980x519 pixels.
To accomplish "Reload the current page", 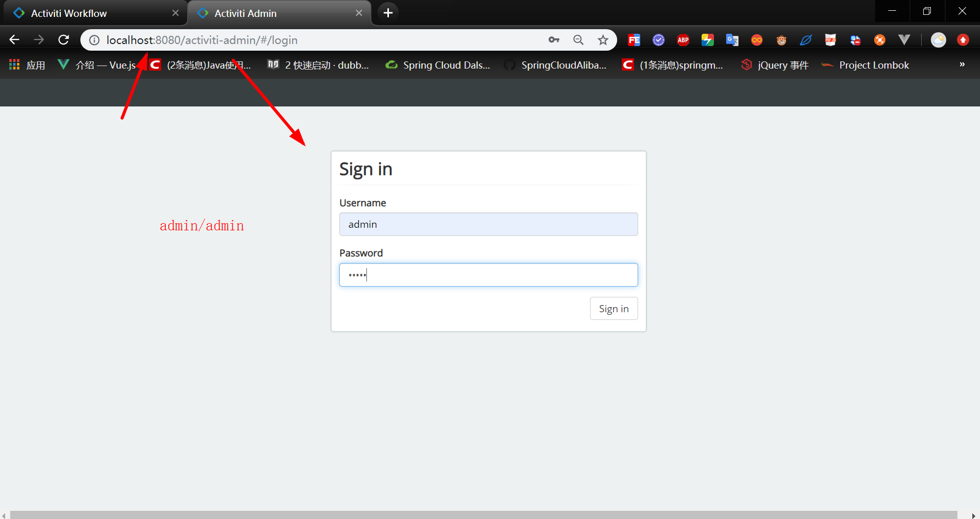I will tap(63, 40).
